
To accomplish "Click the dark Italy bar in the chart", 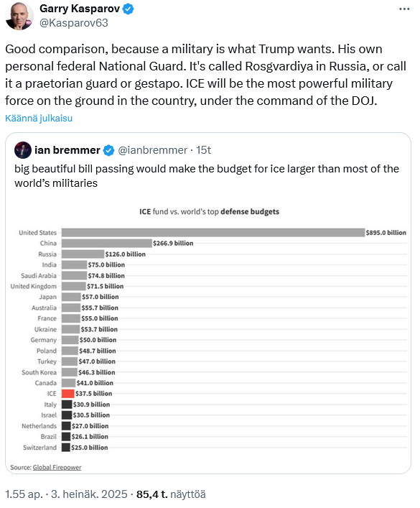I will (67, 405).
